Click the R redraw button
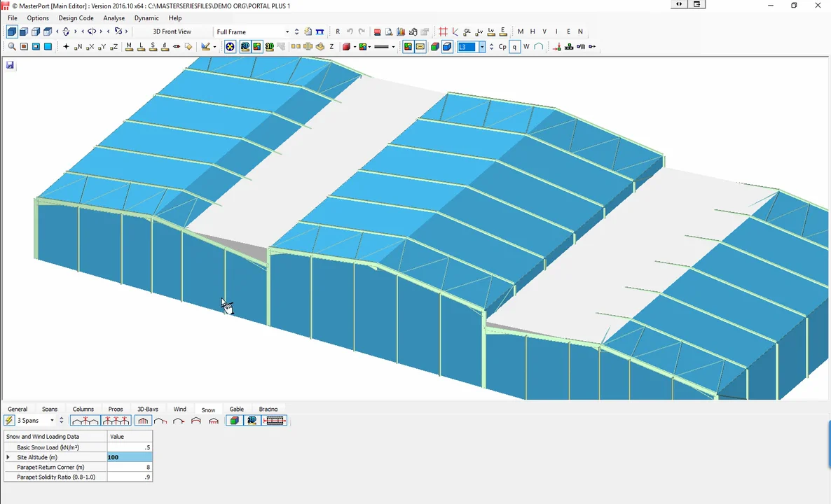 point(338,31)
